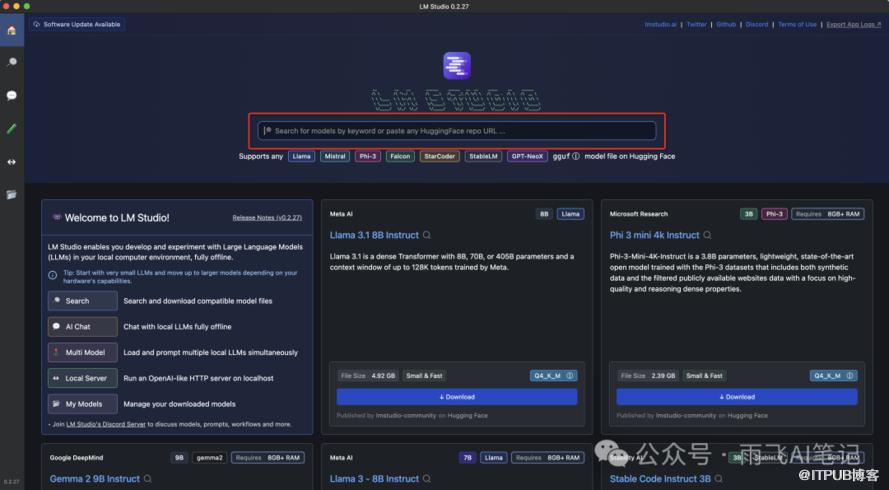The image size is (889, 490).
Task: Open the Phi 3 mini 4k Instruct title
Action: click(654, 235)
